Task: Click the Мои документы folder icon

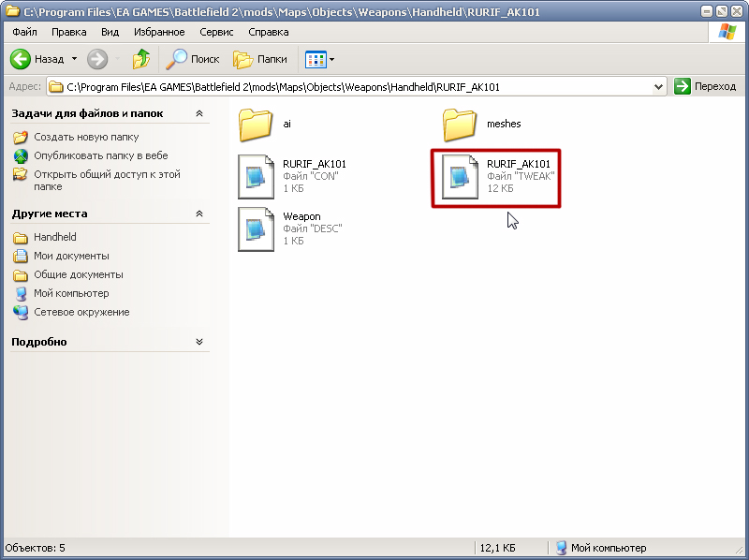Action: point(21,256)
